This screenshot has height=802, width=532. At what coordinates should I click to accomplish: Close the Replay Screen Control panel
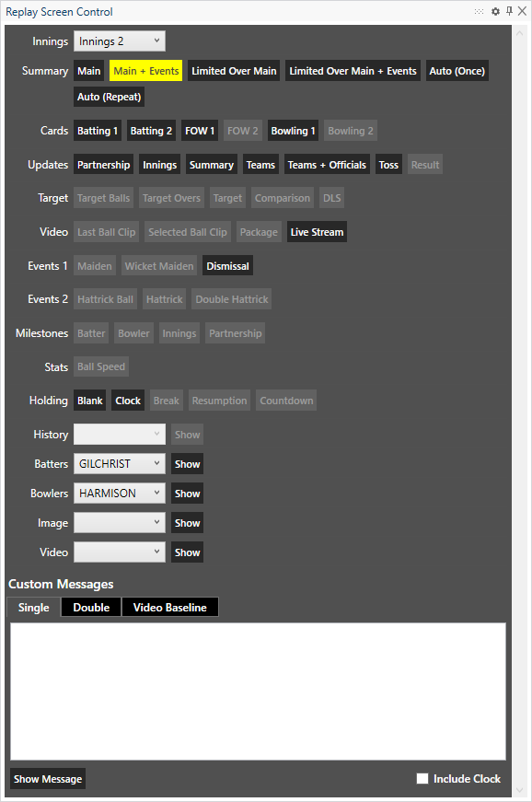pos(522,11)
